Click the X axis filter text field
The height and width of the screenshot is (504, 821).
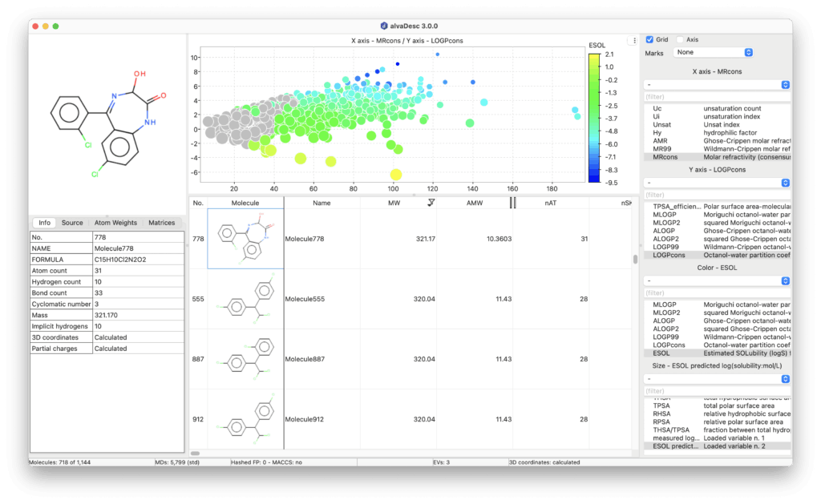pyautogui.click(x=718, y=97)
